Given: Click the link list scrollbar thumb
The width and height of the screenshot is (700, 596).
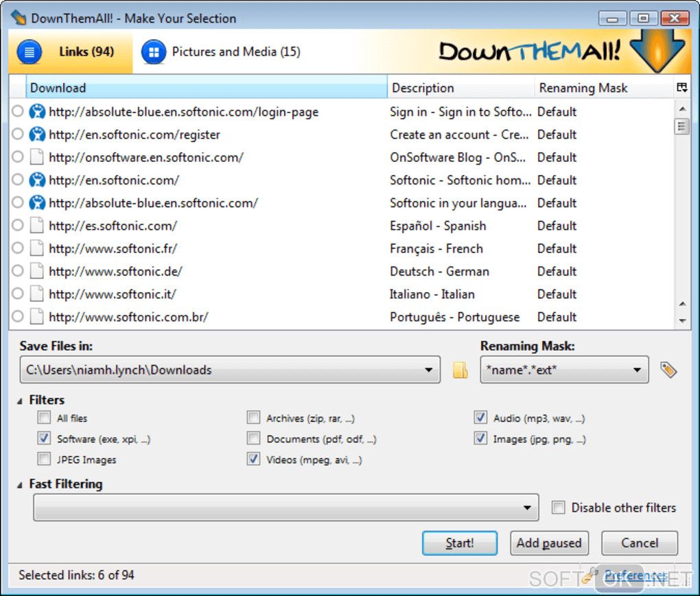Looking at the screenshot, I should [681, 126].
